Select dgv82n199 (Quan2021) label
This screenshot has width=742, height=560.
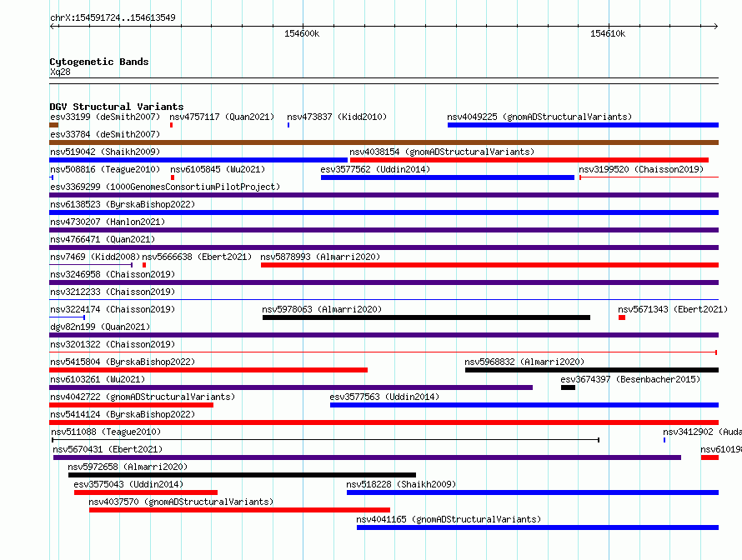pyautogui.click(x=100, y=327)
